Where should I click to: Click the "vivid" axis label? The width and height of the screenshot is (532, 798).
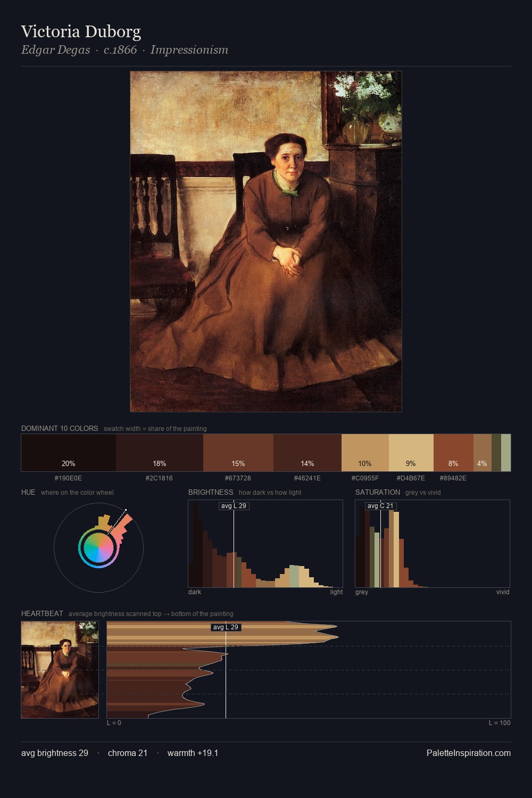pyautogui.click(x=503, y=592)
